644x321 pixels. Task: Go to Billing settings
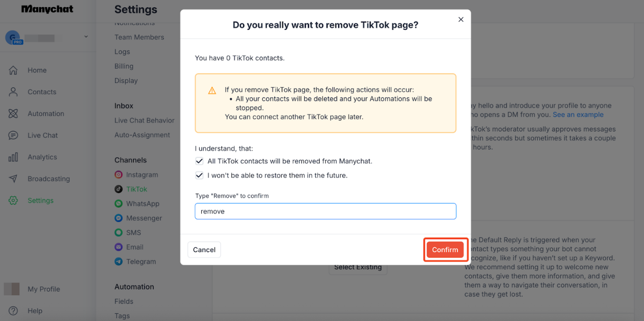tap(124, 66)
